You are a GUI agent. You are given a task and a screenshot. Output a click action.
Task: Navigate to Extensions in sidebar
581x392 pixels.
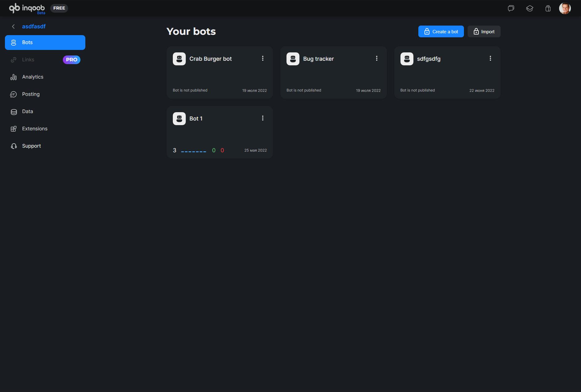35,129
